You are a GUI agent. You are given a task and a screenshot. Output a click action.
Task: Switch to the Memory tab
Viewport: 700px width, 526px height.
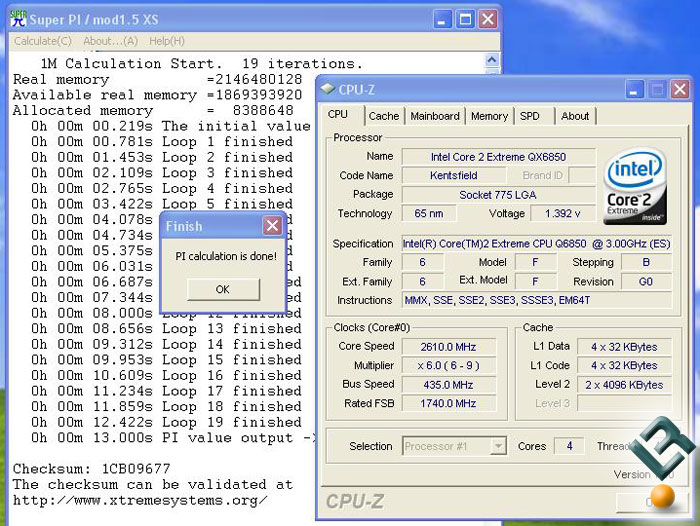(489, 116)
